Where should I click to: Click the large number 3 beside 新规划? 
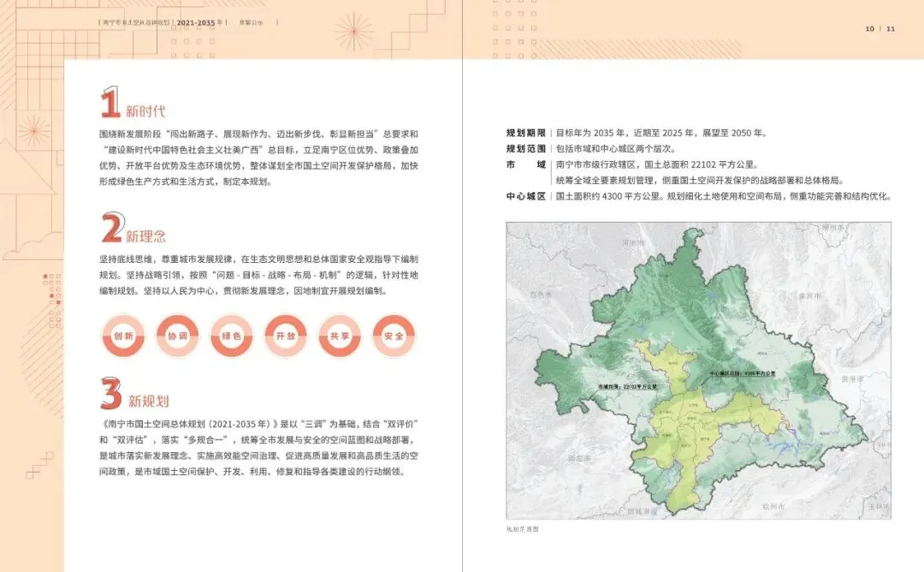click(x=111, y=393)
